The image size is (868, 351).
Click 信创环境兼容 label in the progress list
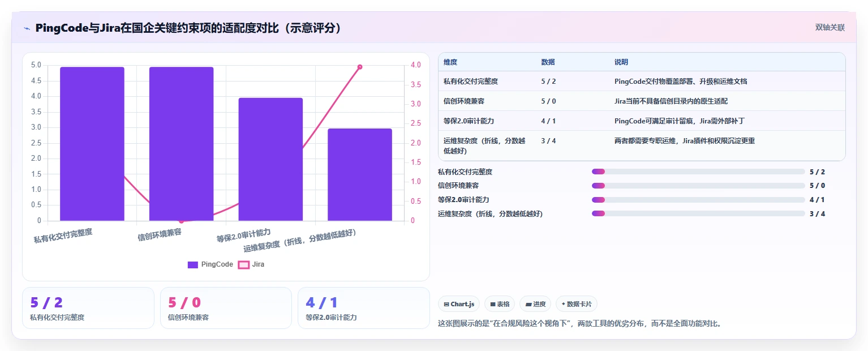(x=458, y=186)
